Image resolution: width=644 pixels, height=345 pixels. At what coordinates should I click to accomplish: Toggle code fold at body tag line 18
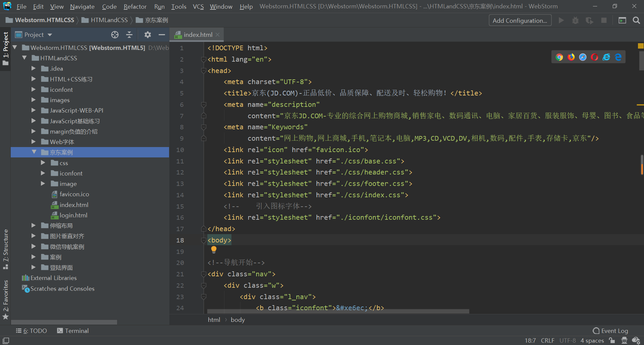[204, 240]
